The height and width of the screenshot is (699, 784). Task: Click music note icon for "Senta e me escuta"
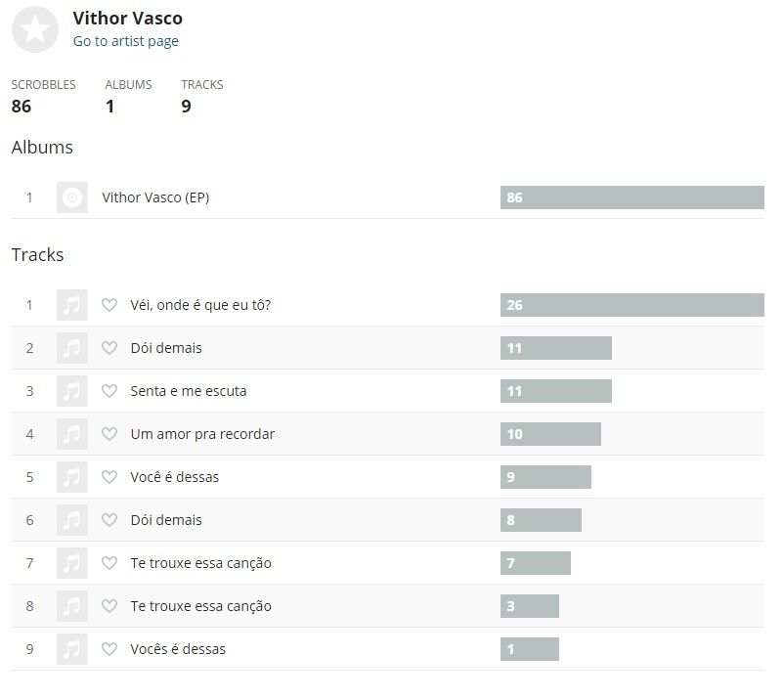click(x=72, y=391)
